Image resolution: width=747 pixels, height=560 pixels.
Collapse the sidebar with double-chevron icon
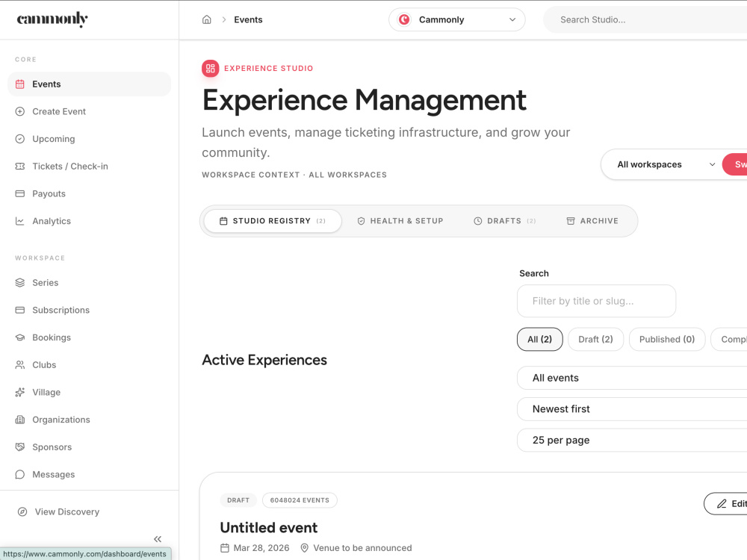(158, 539)
